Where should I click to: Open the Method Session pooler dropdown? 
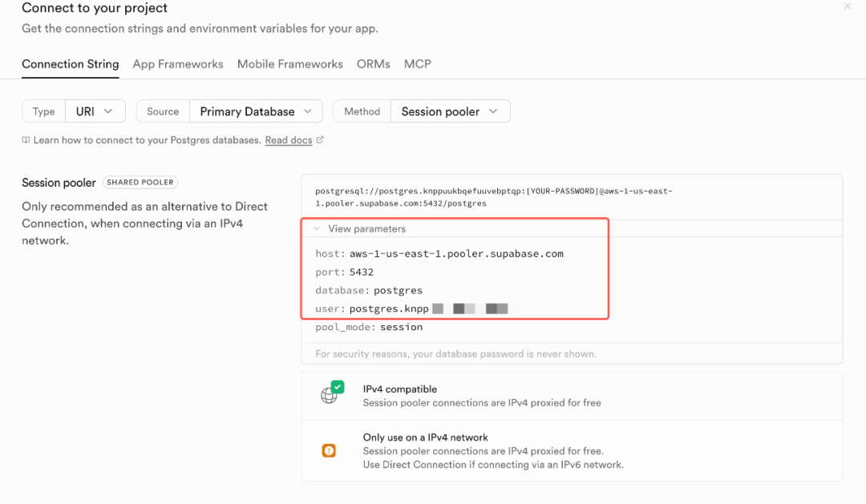pos(450,111)
